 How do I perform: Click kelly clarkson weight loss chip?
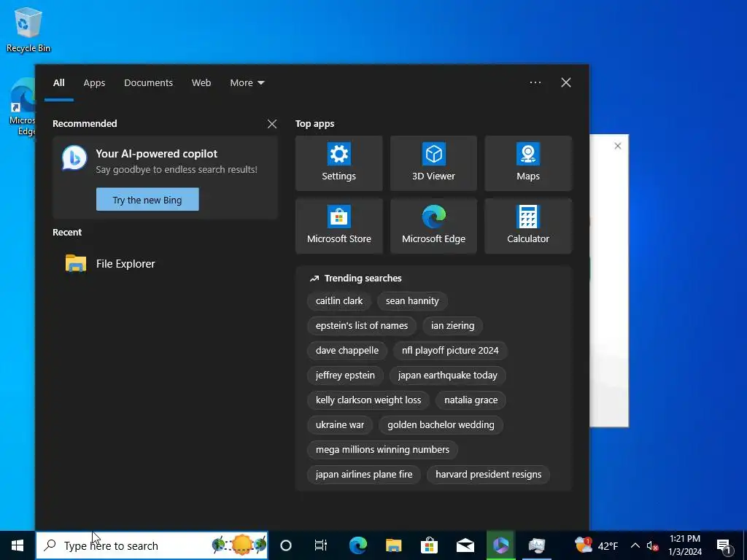[x=368, y=400]
